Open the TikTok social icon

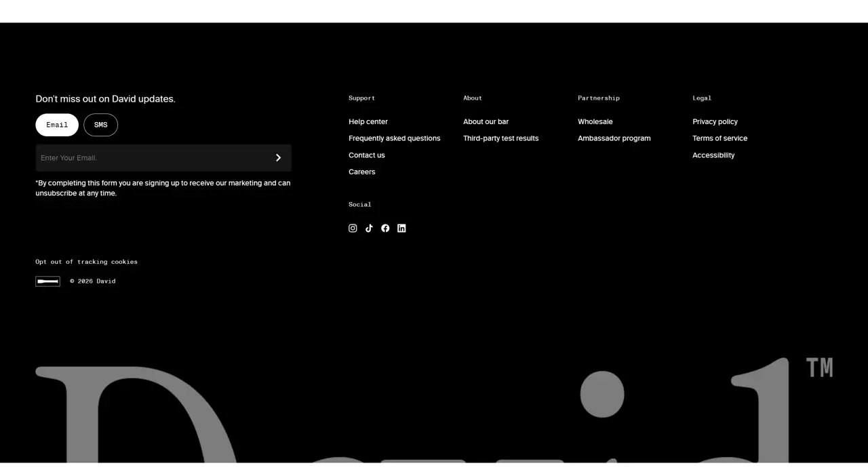coord(369,229)
